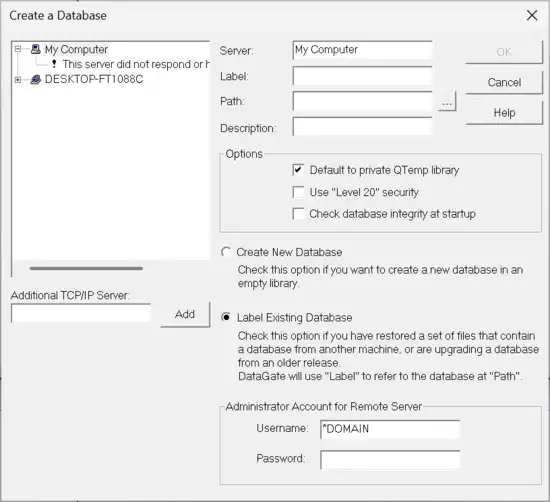This screenshot has width=550, height=502.
Task: Click the OK button
Action: pos(504,52)
